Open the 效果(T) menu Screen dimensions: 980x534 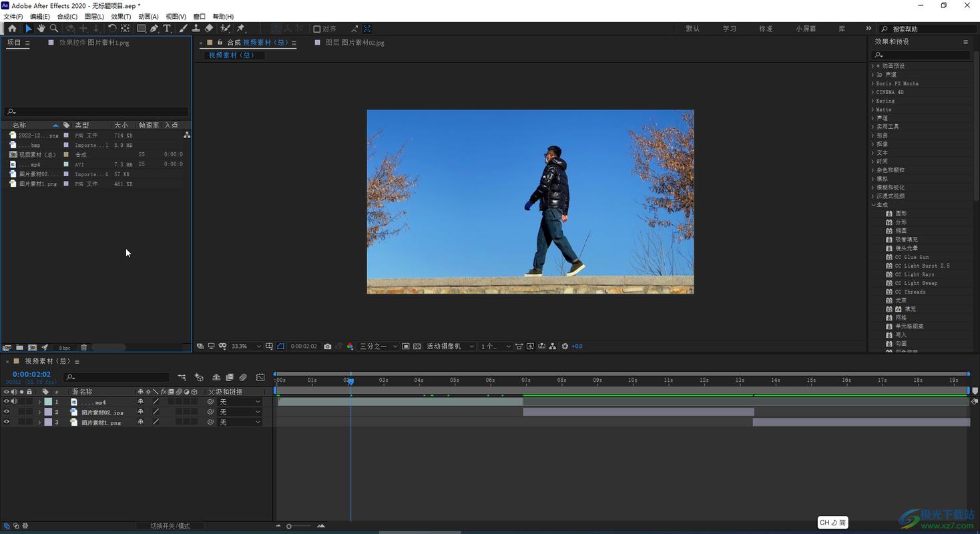pyautogui.click(x=121, y=17)
